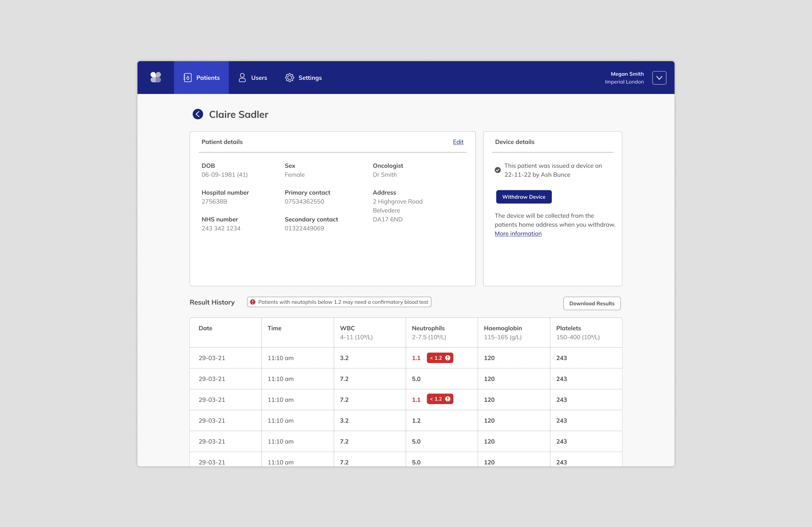Click the Settings gear icon
This screenshot has height=527, width=812.
coord(289,78)
